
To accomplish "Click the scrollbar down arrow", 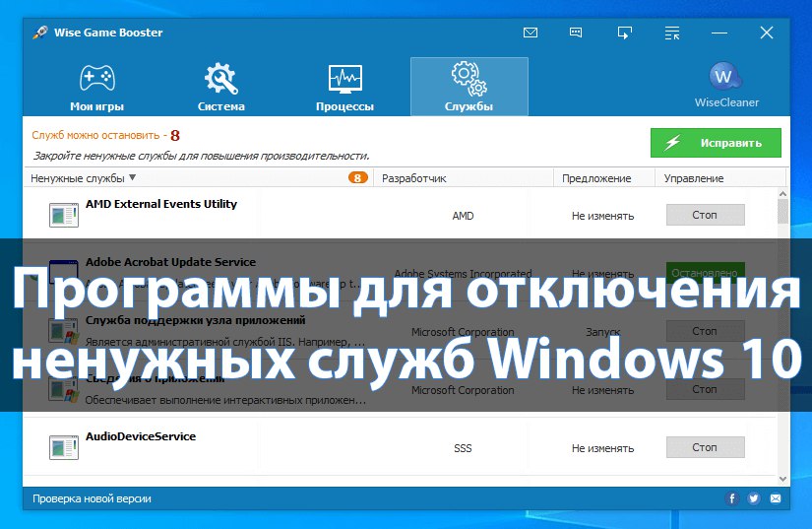I will pos(783,479).
